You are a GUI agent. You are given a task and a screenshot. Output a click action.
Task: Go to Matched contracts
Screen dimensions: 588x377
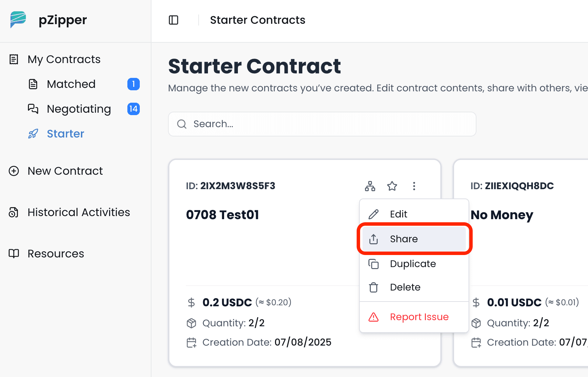71,84
